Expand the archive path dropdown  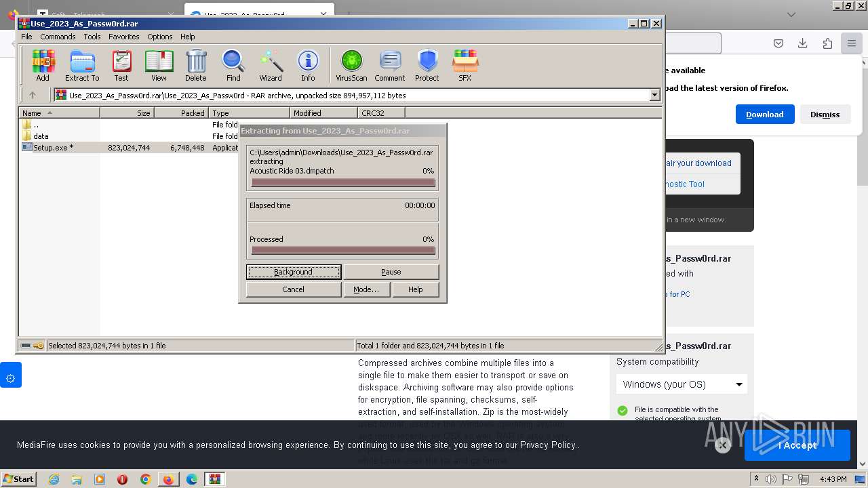point(655,96)
